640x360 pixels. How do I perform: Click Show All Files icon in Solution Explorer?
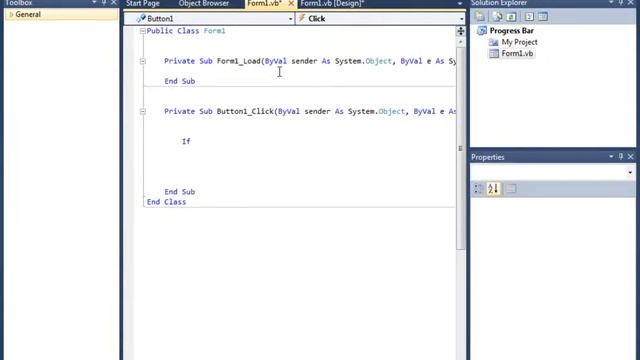pyautogui.click(x=498, y=17)
